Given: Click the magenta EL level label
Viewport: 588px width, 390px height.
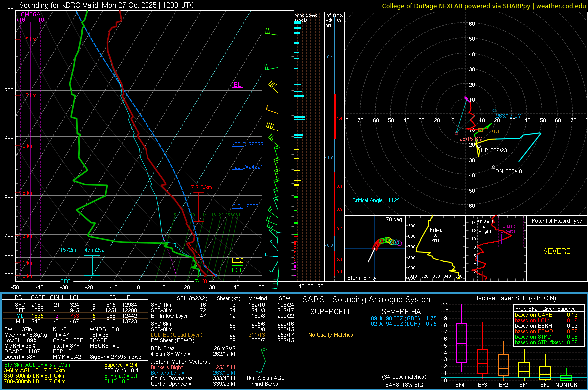Looking at the screenshot, I should pos(237,84).
